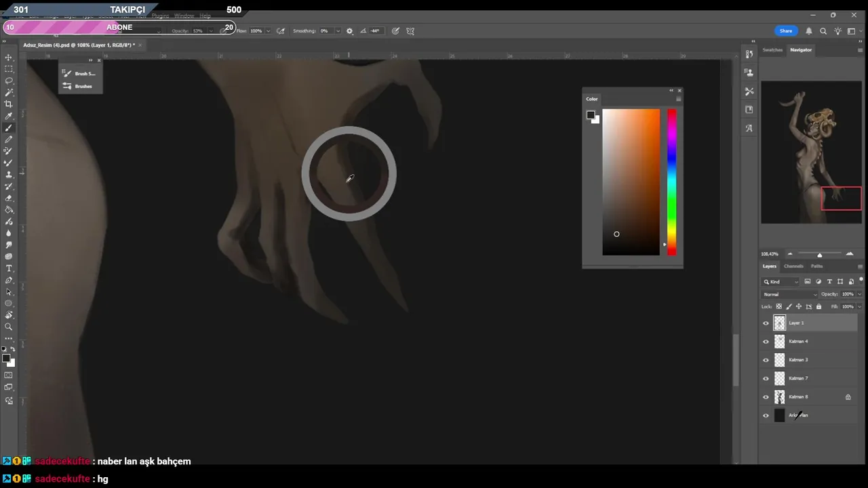
Task: Open the Brushes panel
Action: coord(79,86)
